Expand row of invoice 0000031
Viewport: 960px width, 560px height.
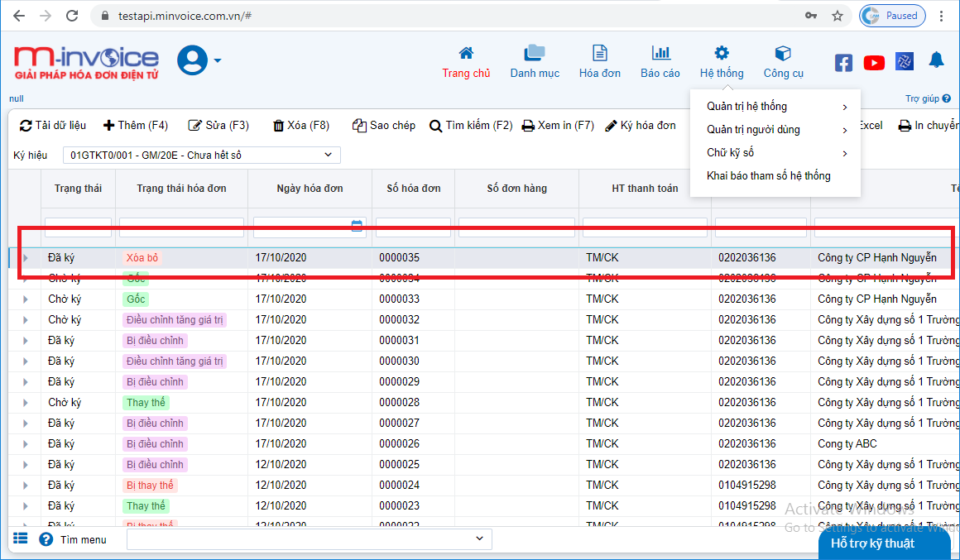[x=25, y=341]
